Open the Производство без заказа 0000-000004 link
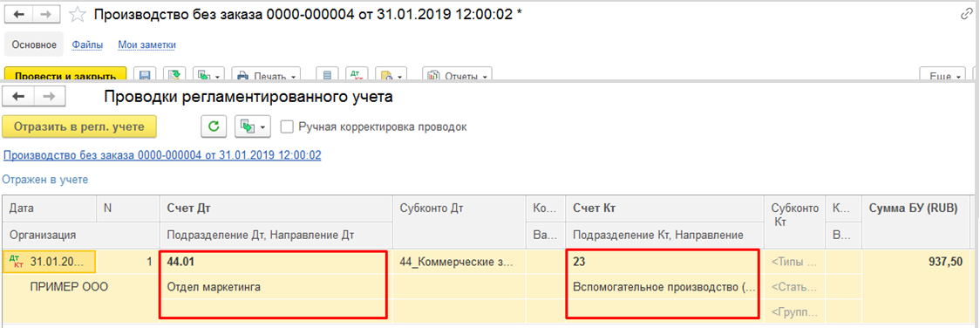Screen dimensions: 980x328 [x=162, y=155]
